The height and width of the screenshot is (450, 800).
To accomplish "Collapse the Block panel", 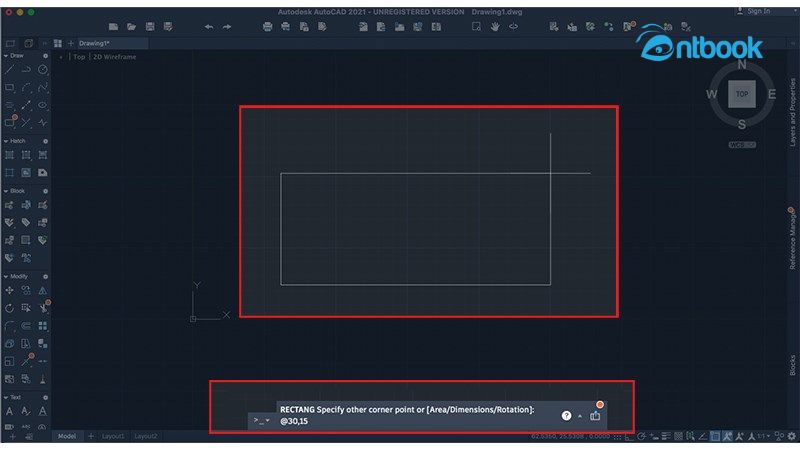I will pyautogui.click(x=6, y=191).
